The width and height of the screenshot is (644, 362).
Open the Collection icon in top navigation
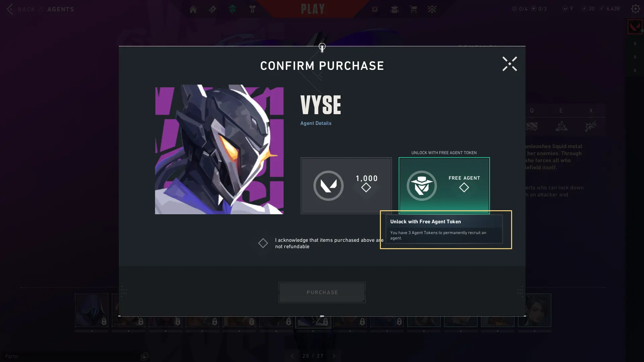click(x=394, y=9)
